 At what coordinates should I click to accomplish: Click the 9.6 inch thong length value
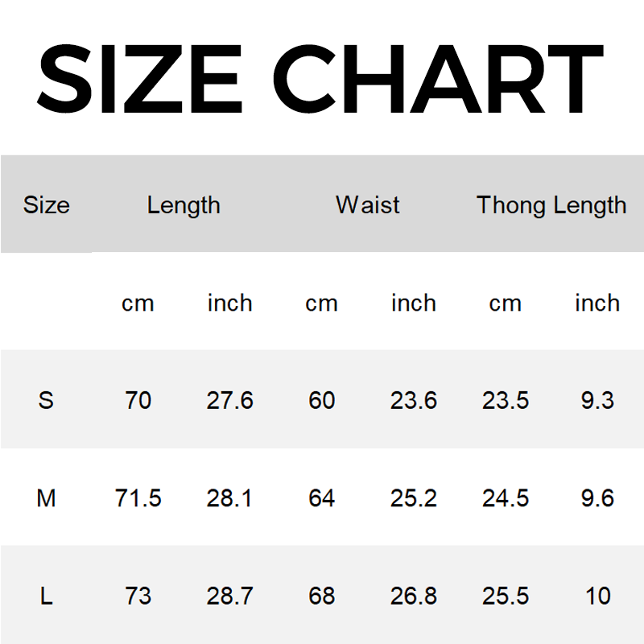point(597,498)
